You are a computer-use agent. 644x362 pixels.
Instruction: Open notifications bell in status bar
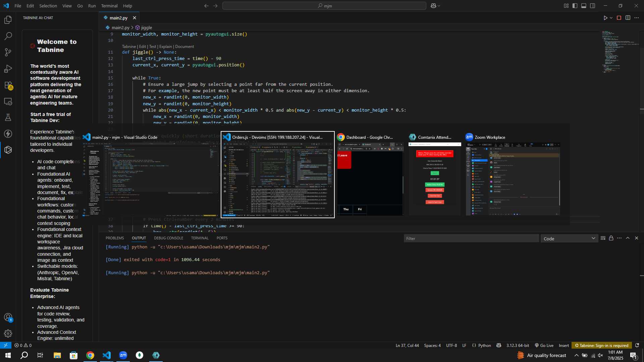point(637,345)
